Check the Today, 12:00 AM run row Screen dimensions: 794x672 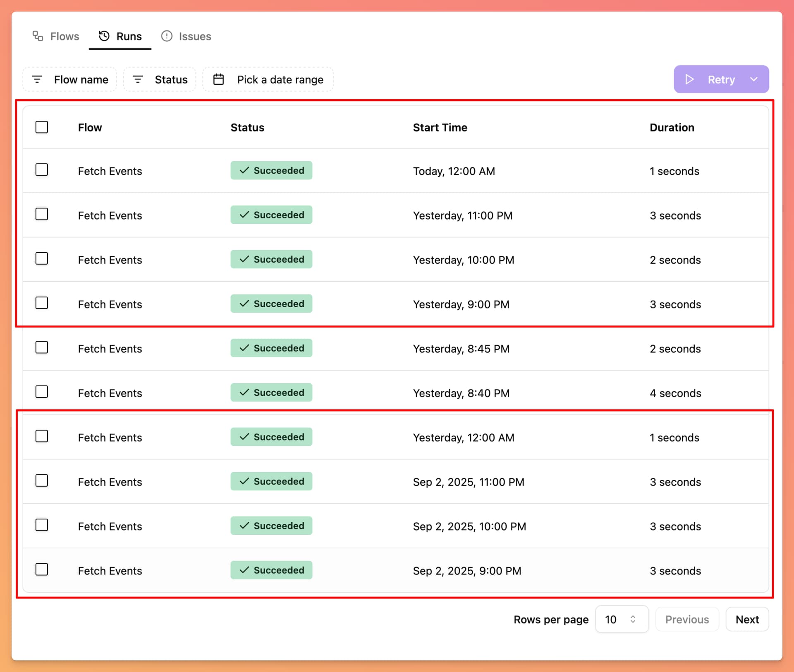point(42,170)
